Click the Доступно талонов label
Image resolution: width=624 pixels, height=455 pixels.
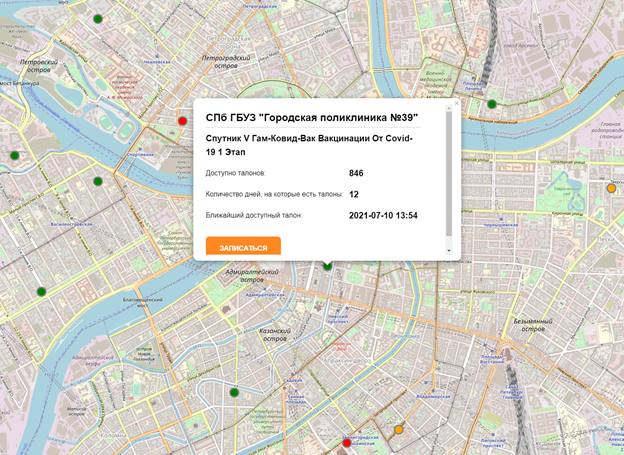click(x=235, y=173)
